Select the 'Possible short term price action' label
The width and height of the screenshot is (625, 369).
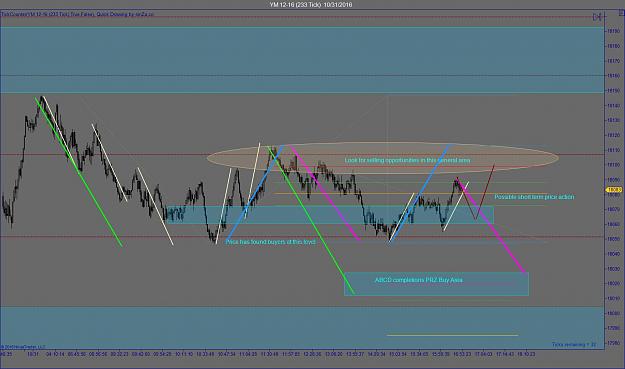pos(534,197)
